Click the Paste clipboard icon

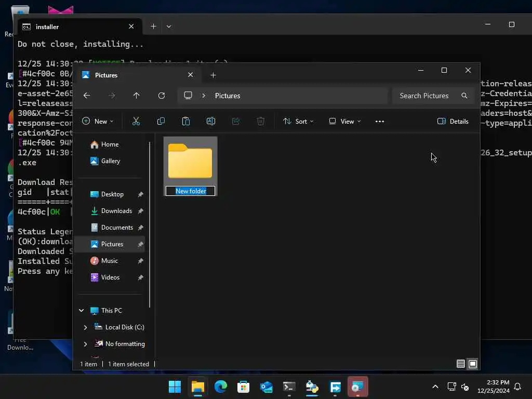coord(186,121)
